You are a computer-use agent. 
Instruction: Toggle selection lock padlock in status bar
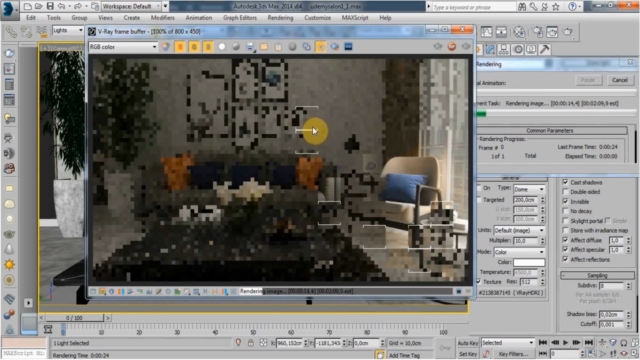251,343
